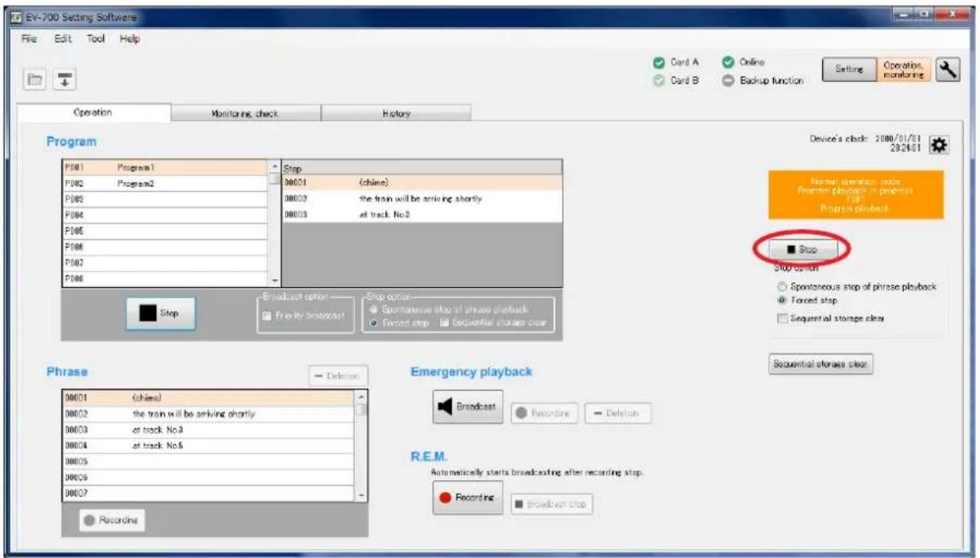Open file using the folder toolbar icon
The image size is (980, 558).
[35, 79]
